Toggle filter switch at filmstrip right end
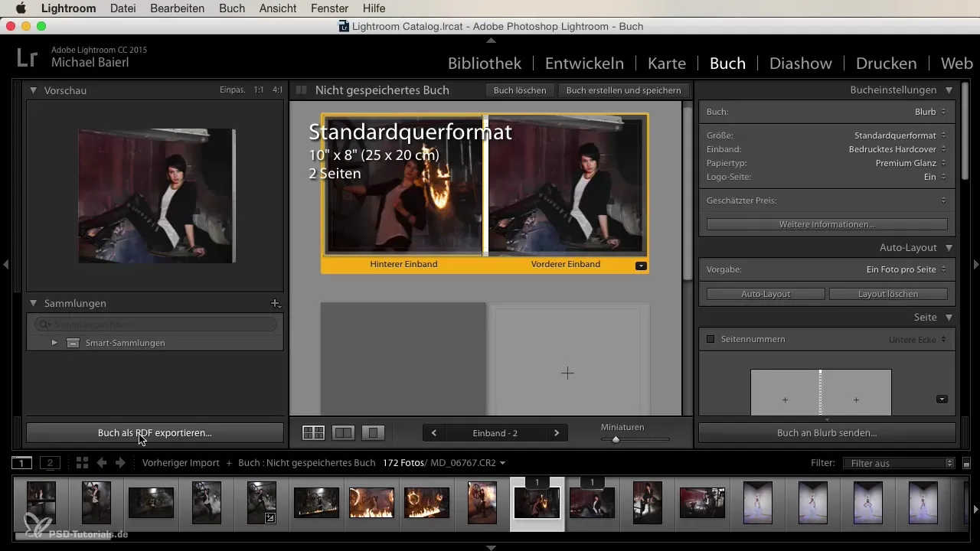The height and width of the screenshot is (551, 980). 966,464
